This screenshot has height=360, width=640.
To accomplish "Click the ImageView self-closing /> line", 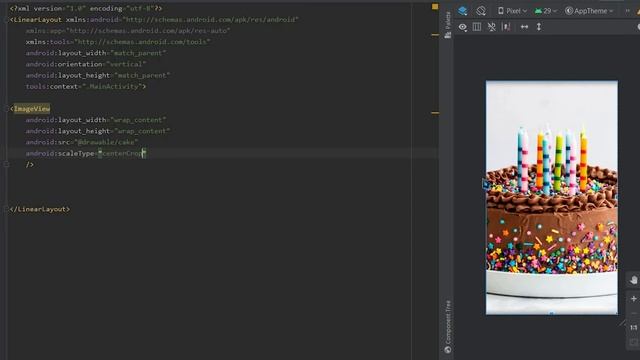I will point(30,164).
